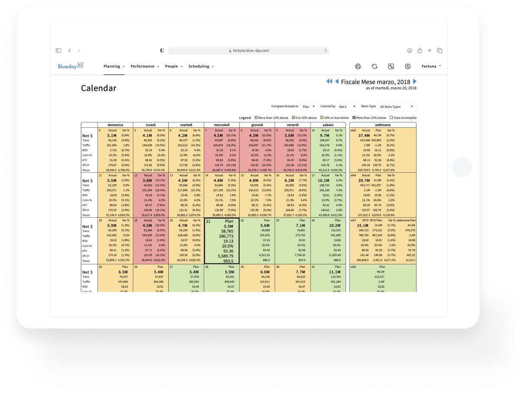Reload page via address bar refresh icon
532x395 pixels.
325,51
